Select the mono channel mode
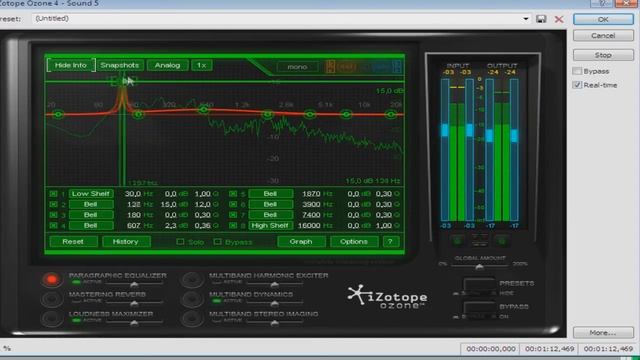640x360 pixels. (x=297, y=67)
